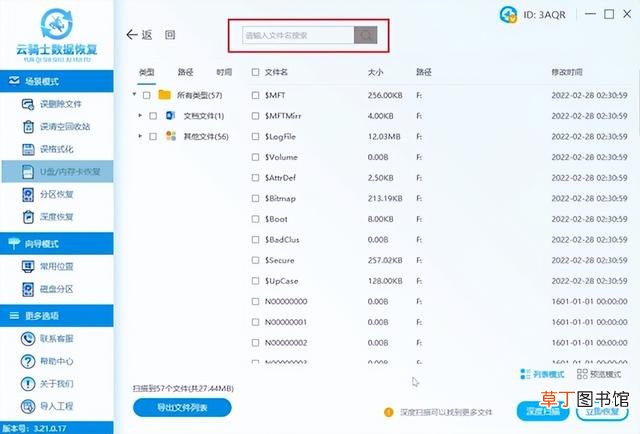Viewport: 640px width, 434px height.
Task: Check the N00000000 checkbox
Action: (x=256, y=301)
